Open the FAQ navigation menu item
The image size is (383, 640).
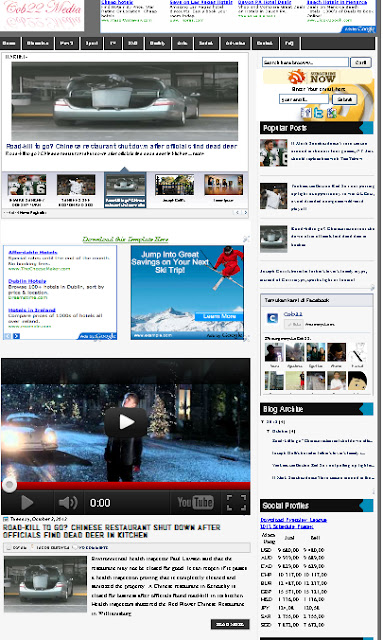[x=289, y=43]
